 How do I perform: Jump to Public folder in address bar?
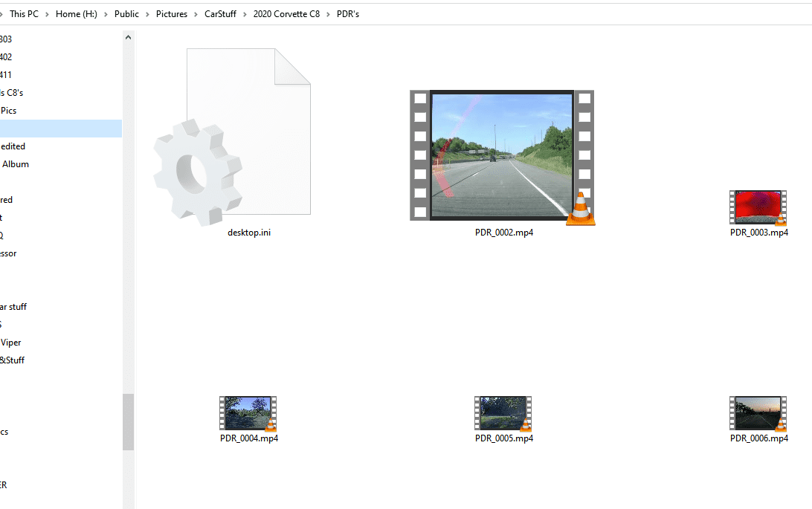(126, 14)
